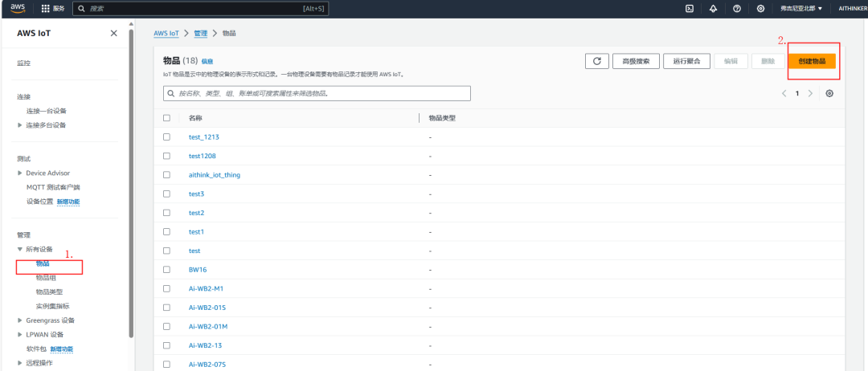This screenshot has height=371, width=868.
Task: Check the test_1213 row checkbox
Action: tap(166, 137)
